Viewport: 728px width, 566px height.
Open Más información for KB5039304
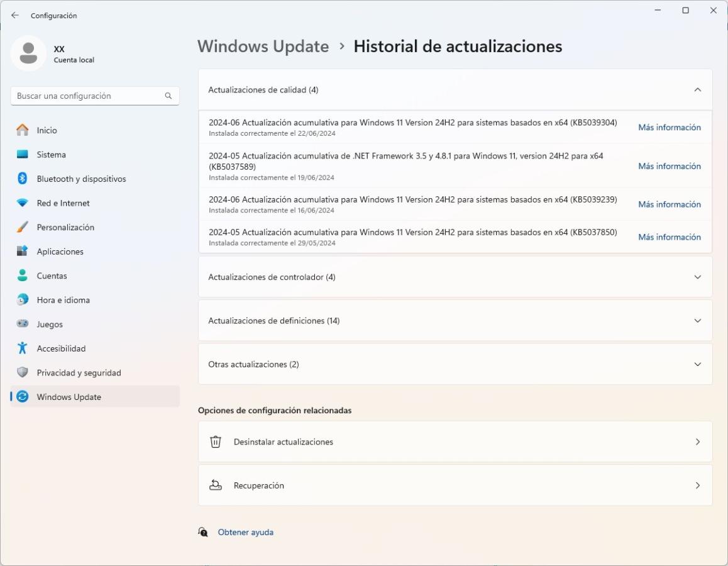click(669, 127)
